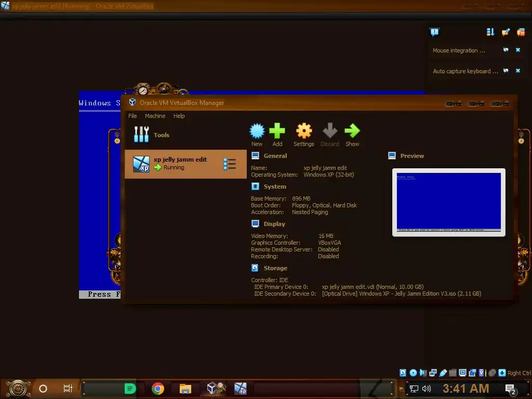Select the Tools entry in sidebar
The image size is (532, 399).
(185, 135)
